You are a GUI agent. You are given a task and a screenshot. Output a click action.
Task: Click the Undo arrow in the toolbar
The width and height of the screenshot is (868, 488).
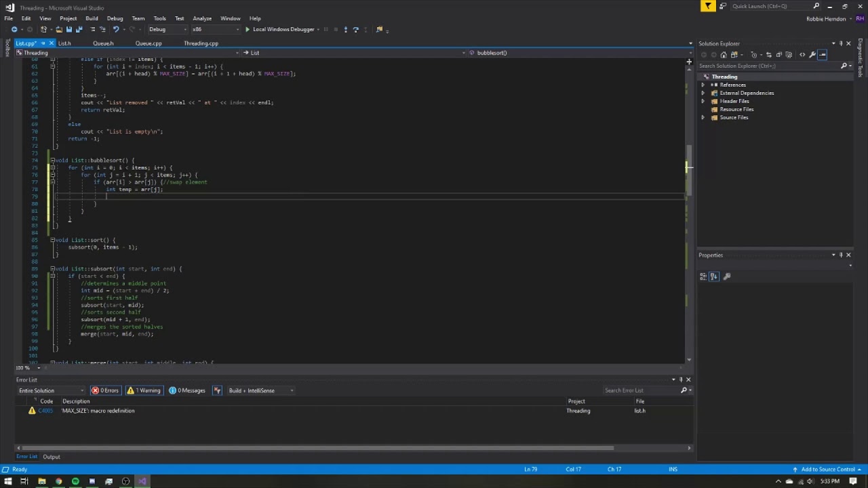[116, 30]
